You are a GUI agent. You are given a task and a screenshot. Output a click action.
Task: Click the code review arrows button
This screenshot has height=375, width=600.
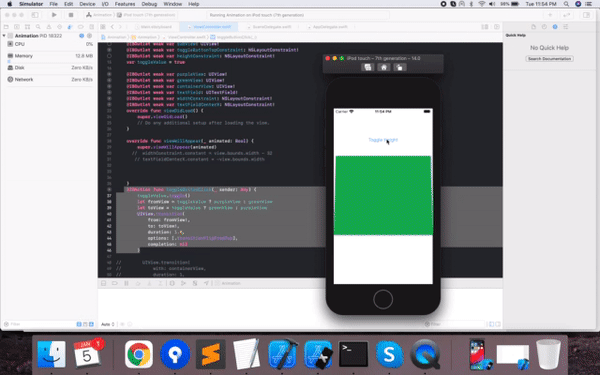[567, 15]
